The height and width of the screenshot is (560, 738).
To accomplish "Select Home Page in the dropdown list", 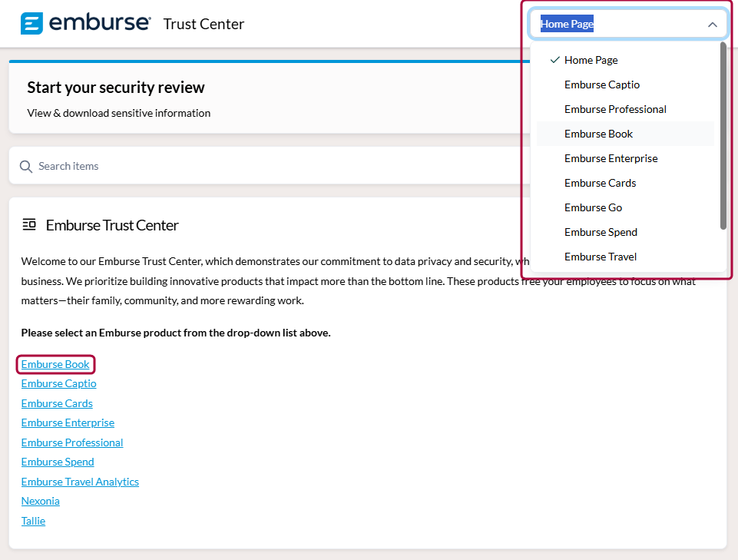I will pyautogui.click(x=626, y=60).
